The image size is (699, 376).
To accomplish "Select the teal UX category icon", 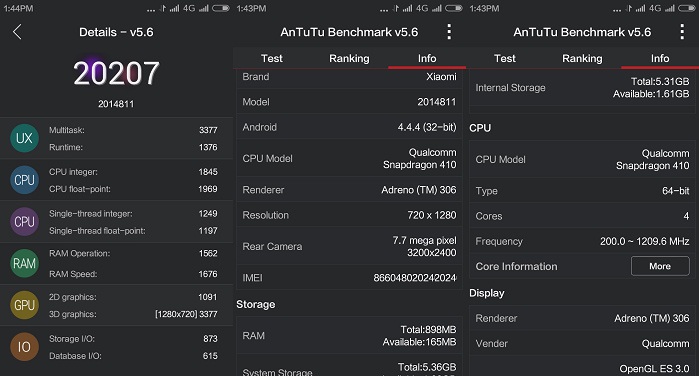I will (24, 138).
